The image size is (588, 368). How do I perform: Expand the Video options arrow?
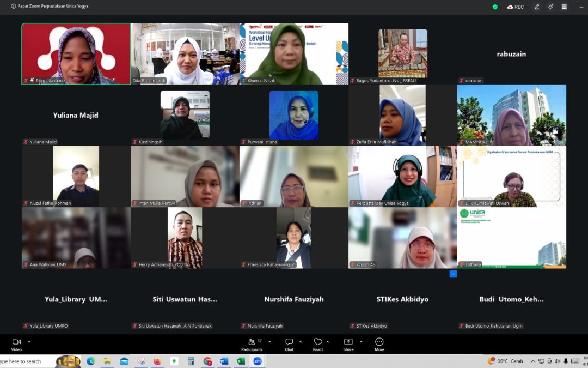click(29, 342)
